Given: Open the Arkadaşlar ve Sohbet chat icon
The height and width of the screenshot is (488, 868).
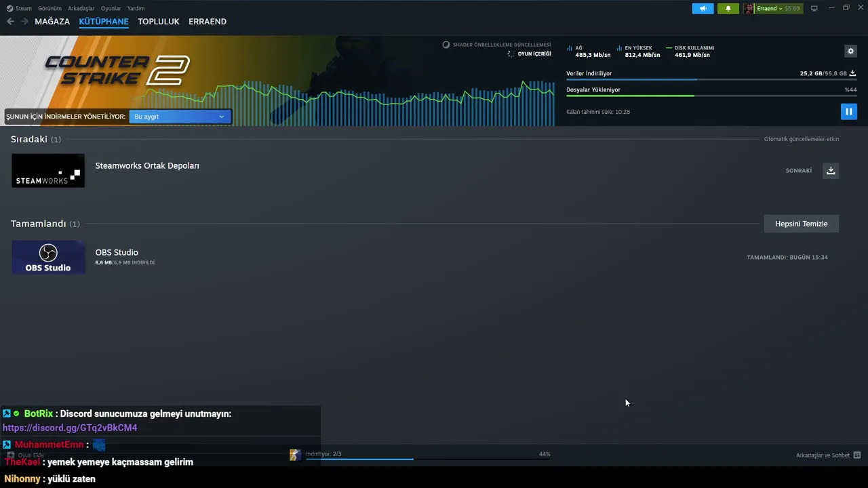Looking at the screenshot, I should (x=857, y=455).
